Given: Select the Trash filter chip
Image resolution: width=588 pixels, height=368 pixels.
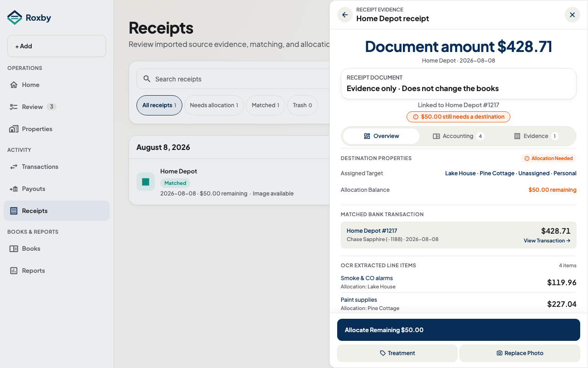Looking at the screenshot, I should tap(302, 105).
